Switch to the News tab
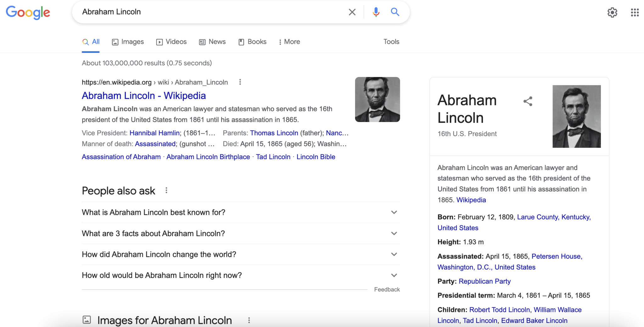The image size is (644, 327). (x=213, y=42)
